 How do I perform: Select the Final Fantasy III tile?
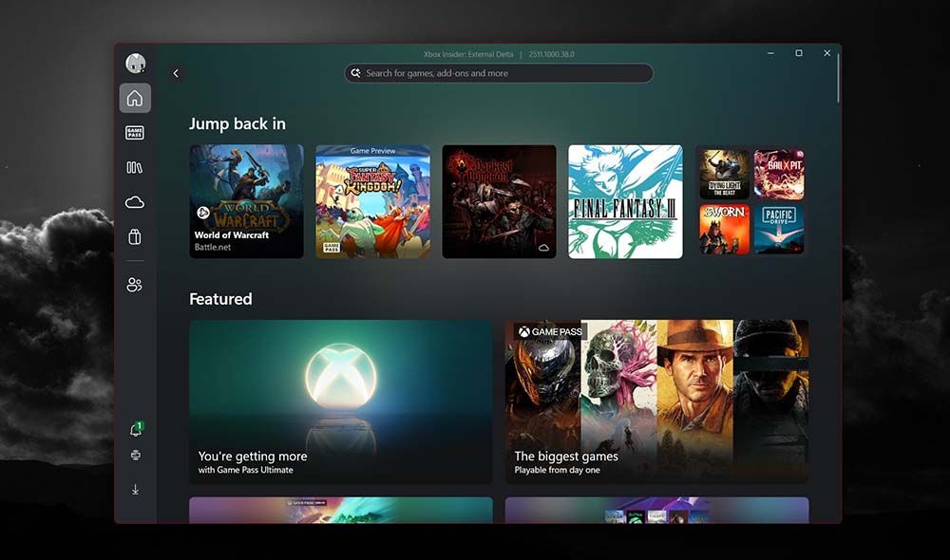tap(624, 200)
